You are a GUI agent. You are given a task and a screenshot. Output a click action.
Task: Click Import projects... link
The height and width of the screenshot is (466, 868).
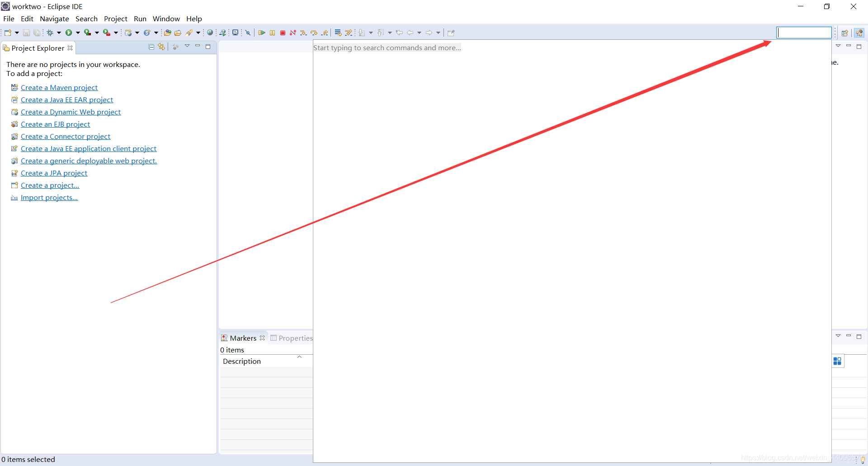pyautogui.click(x=49, y=197)
